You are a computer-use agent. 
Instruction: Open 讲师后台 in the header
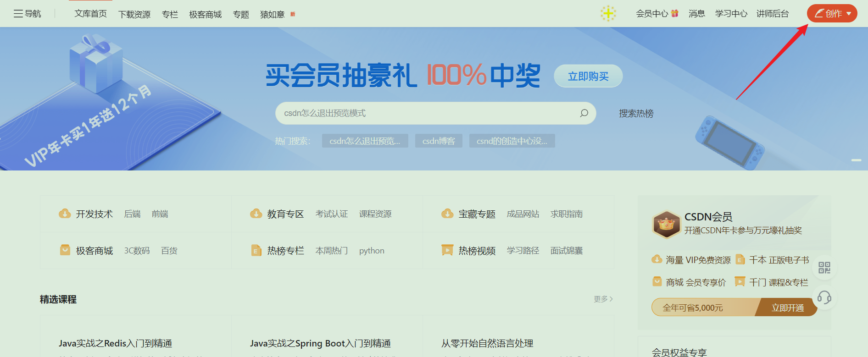coord(773,14)
